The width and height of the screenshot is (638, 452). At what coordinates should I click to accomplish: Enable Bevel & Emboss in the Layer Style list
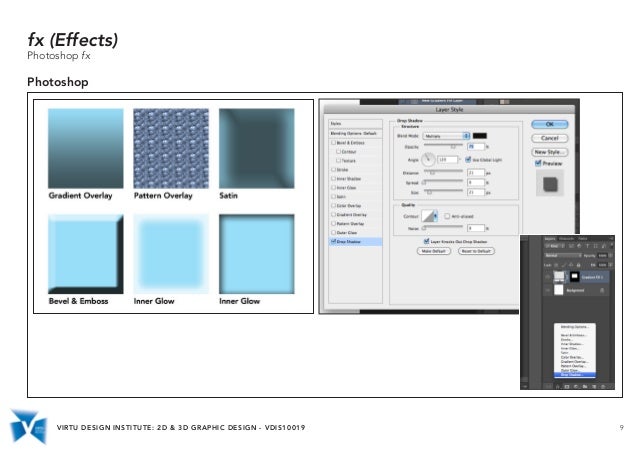(x=333, y=143)
